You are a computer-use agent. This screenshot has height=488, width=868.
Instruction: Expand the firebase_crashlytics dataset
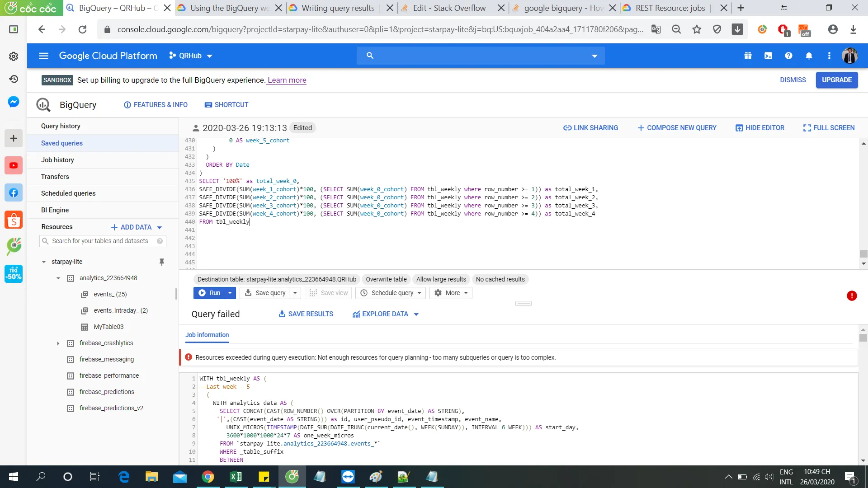click(x=58, y=343)
